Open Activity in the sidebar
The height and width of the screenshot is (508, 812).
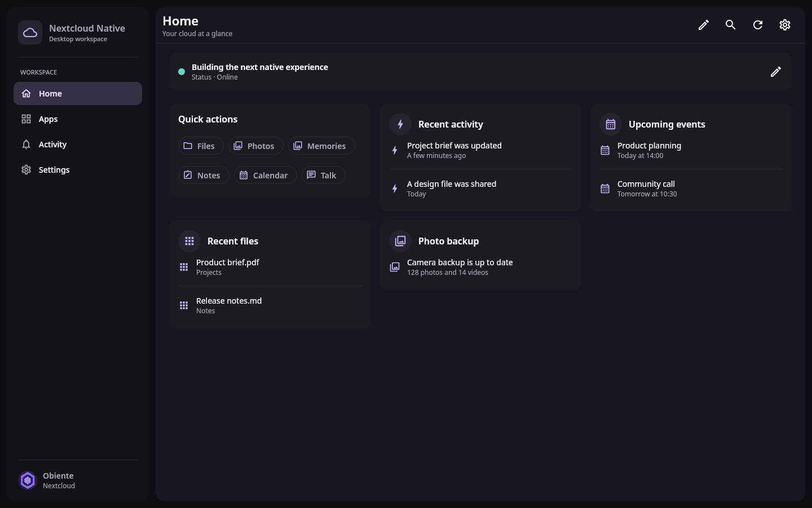tap(78, 144)
